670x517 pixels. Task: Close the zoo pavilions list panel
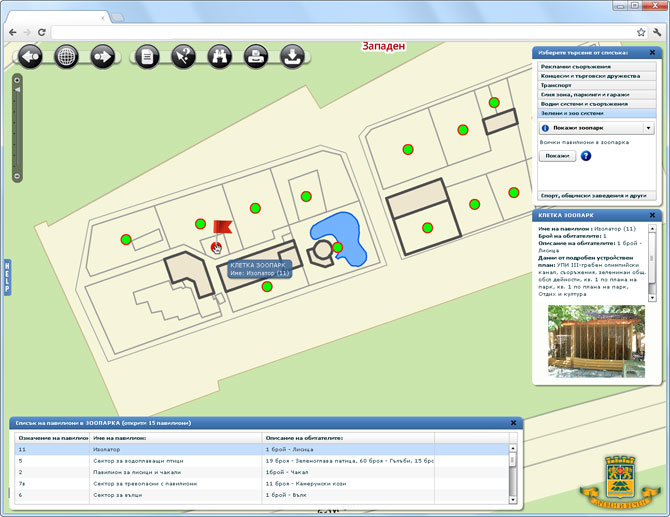[514, 423]
